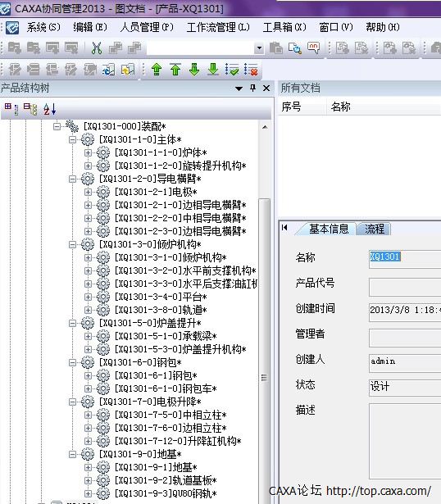This screenshot has height=504, width=441.
Task: Pin the 产品结构树 panel
Action: click(x=253, y=88)
